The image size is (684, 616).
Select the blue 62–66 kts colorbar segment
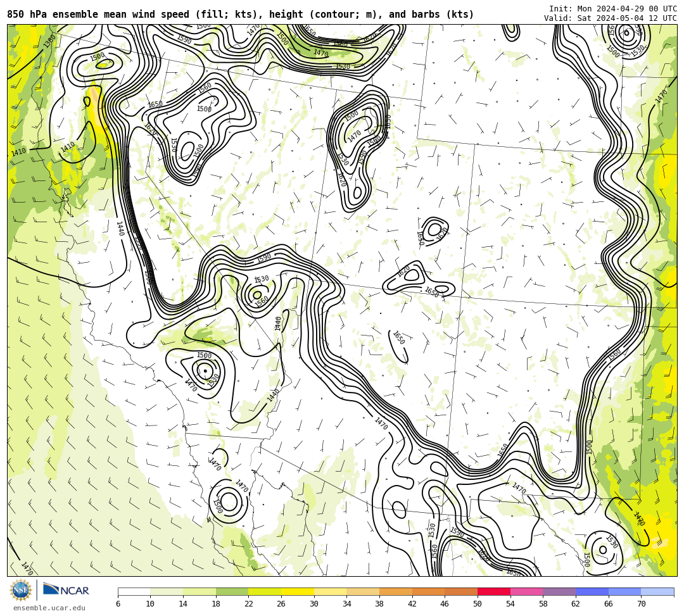point(592,591)
